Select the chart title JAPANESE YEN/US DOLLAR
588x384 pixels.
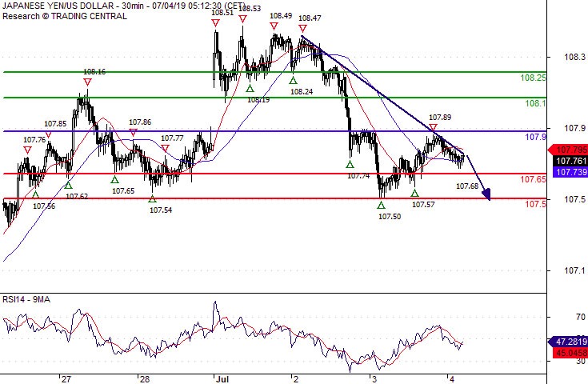click(58, 6)
